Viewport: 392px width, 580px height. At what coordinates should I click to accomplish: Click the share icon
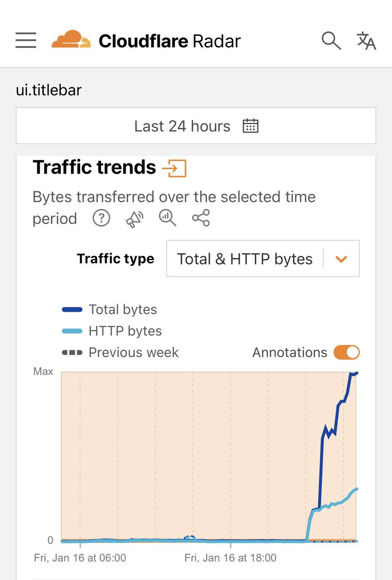[201, 218]
